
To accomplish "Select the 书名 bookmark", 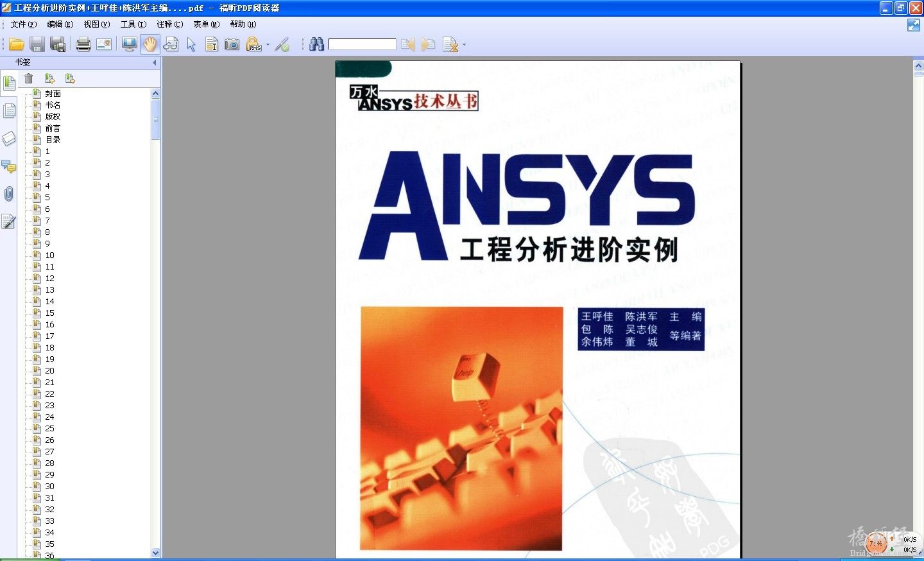I will 53,105.
